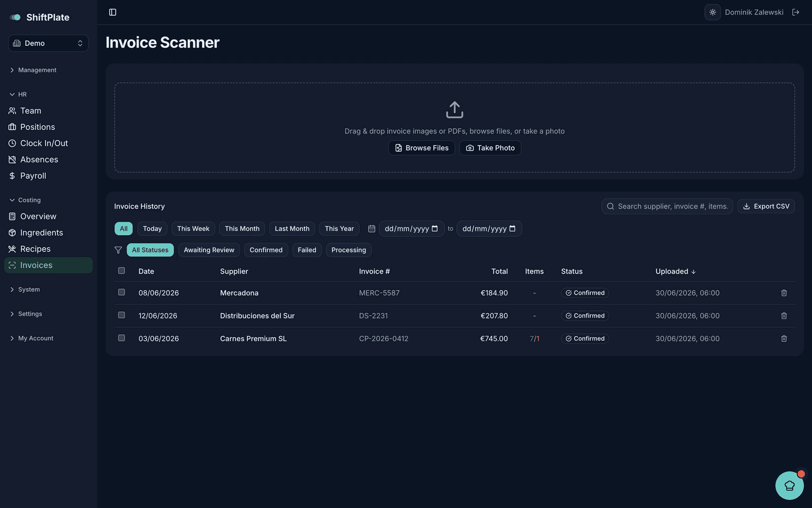The image size is (812, 508).
Task: Expand the Settings section
Action: pyautogui.click(x=26, y=314)
